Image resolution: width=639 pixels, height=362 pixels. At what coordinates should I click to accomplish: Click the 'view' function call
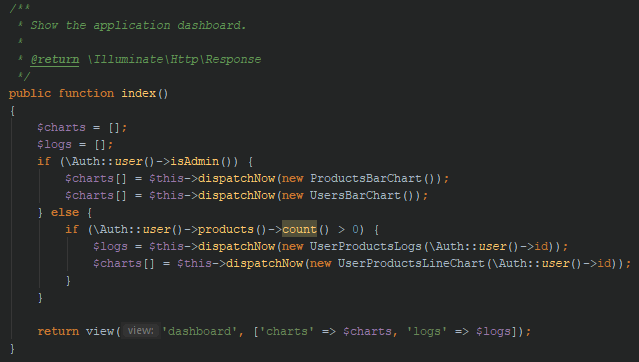coord(100,331)
